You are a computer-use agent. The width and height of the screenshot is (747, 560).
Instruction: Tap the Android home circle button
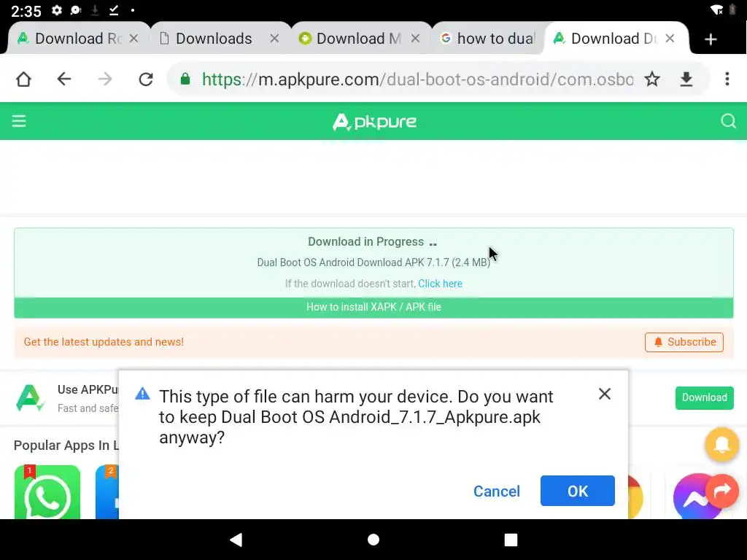[x=373, y=540]
